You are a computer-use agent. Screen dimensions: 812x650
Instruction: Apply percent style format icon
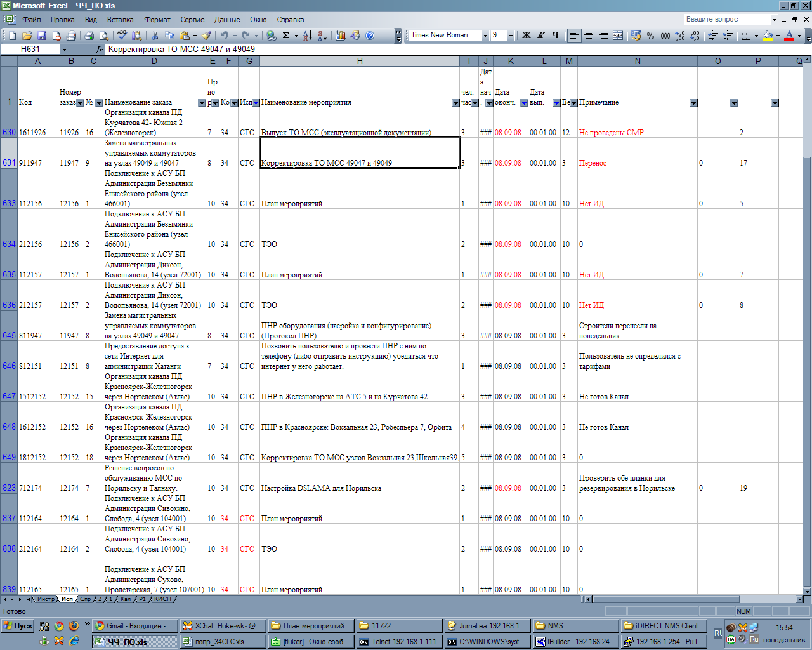650,36
